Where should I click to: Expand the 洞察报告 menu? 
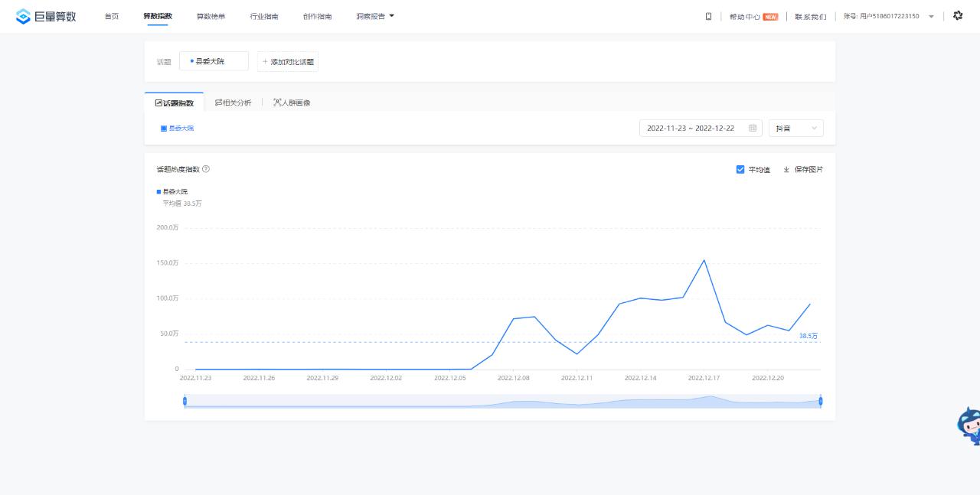coord(375,16)
